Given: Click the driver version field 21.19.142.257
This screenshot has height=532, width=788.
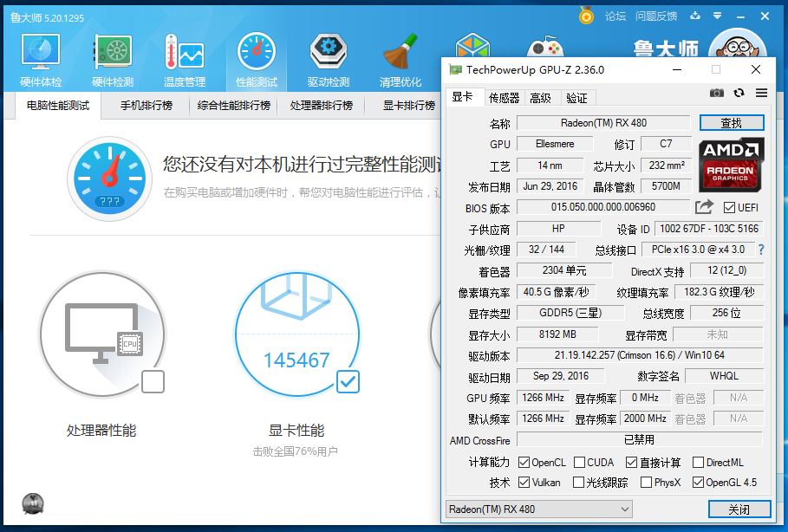Looking at the screenshot, I should [x=640, y=355].
